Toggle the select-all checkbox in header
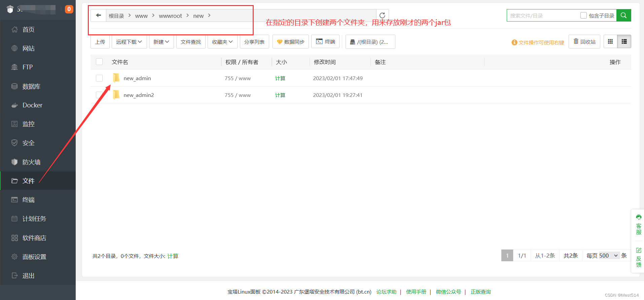 (x=99, y=62)
